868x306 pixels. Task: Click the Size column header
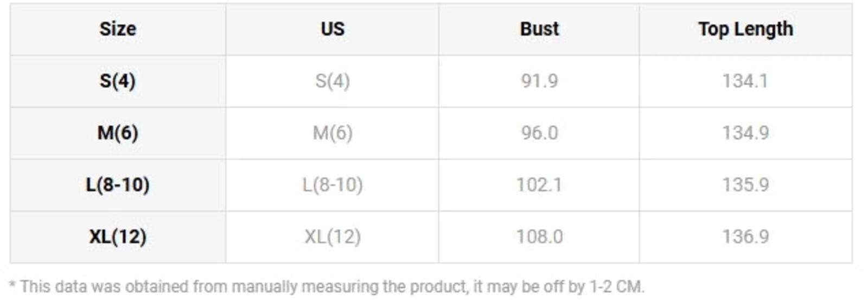[x=118, y=29]
